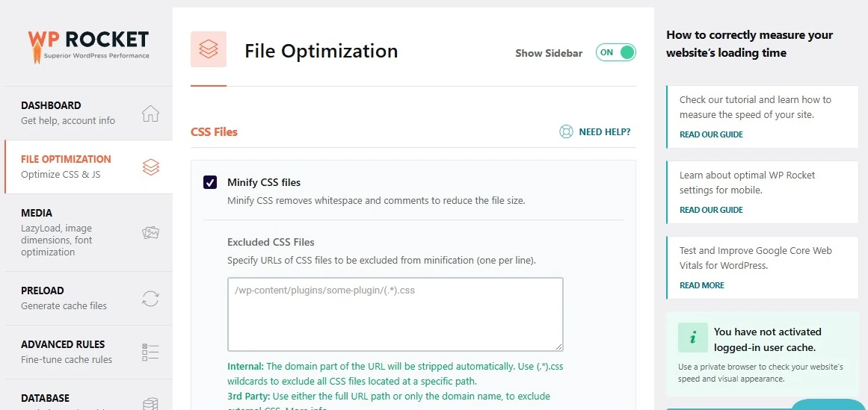
Task: Click the WP Rocket logo
Action: pyautogui.click(x=88, y=45)
